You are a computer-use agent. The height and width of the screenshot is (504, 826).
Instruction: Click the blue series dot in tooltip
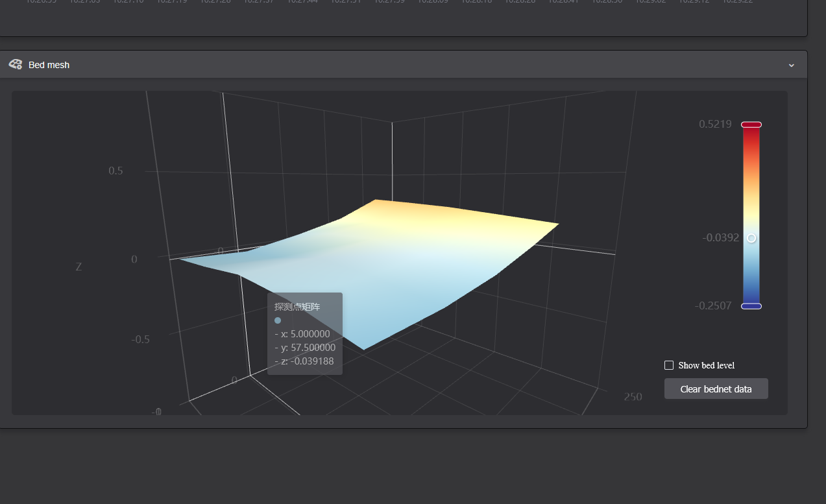278,320
